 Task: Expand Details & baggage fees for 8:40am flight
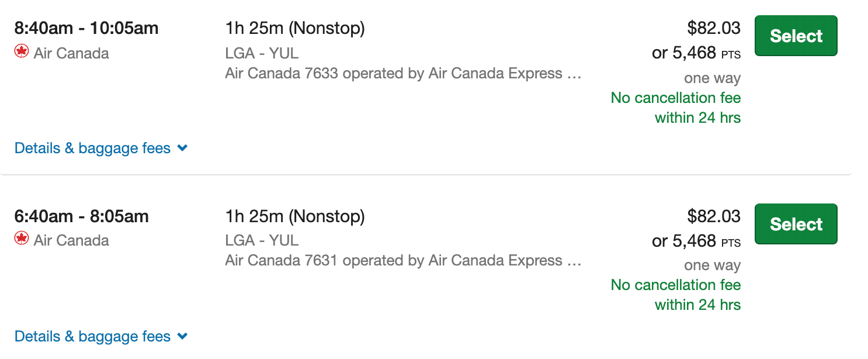[x=101, y=149]
